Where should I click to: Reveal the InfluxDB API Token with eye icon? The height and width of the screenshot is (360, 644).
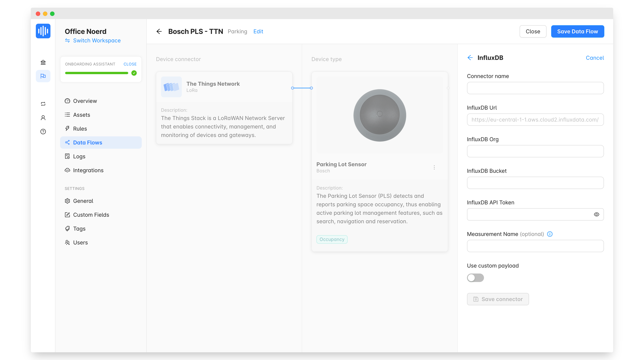tap(596, 214)
